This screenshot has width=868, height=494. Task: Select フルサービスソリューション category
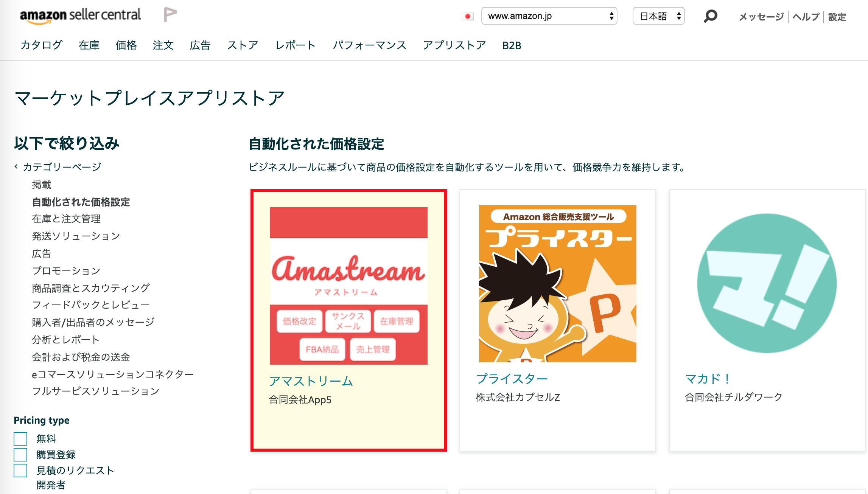pyautogui.click(x=96, y=391)
